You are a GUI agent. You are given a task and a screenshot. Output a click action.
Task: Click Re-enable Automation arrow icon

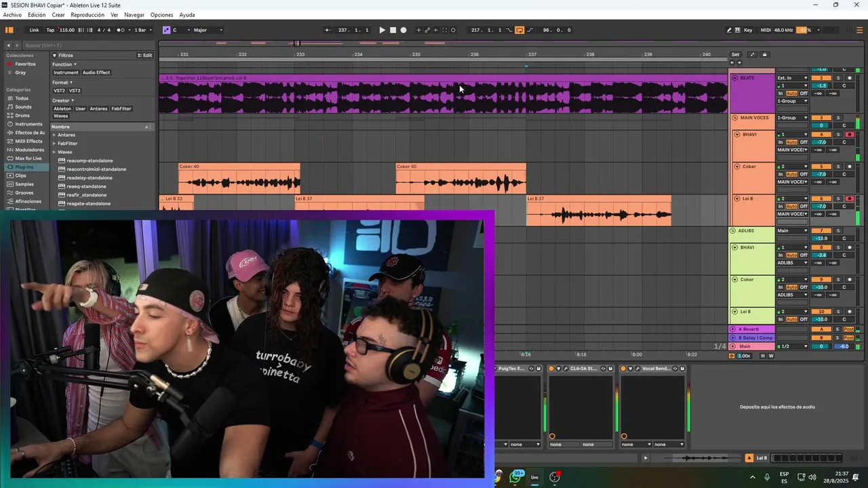436,30
